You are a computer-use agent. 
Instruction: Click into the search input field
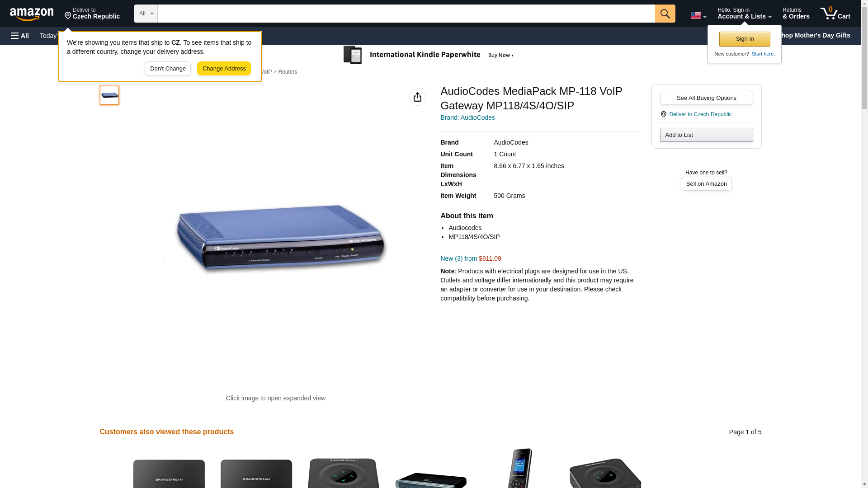tap(406, 14)
